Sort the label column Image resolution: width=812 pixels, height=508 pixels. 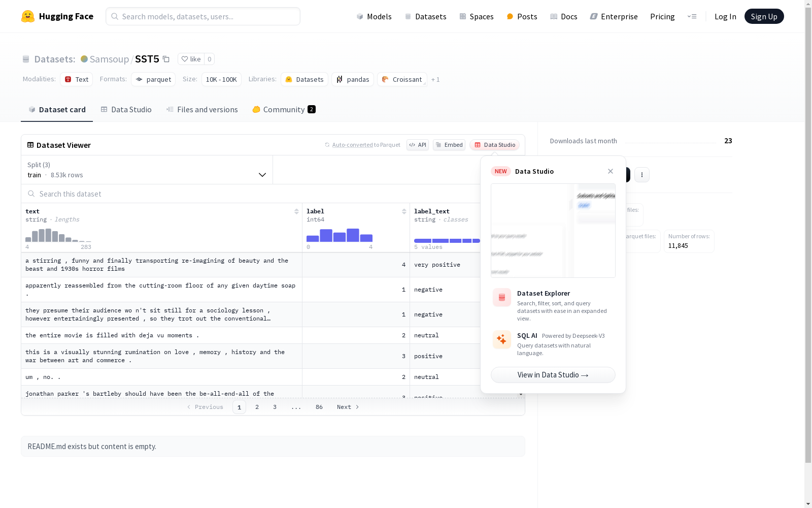404,211
